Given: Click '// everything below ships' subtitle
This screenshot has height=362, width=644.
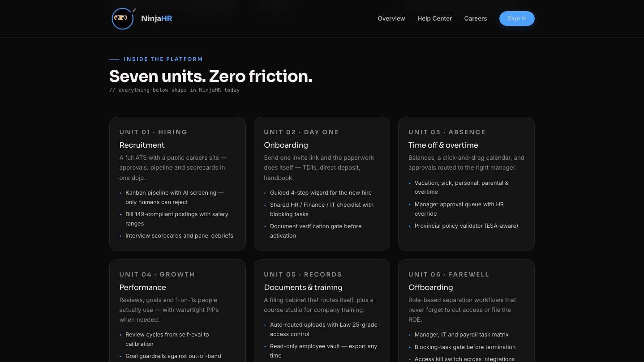Looking at the screenshot, I should [174, 90].
